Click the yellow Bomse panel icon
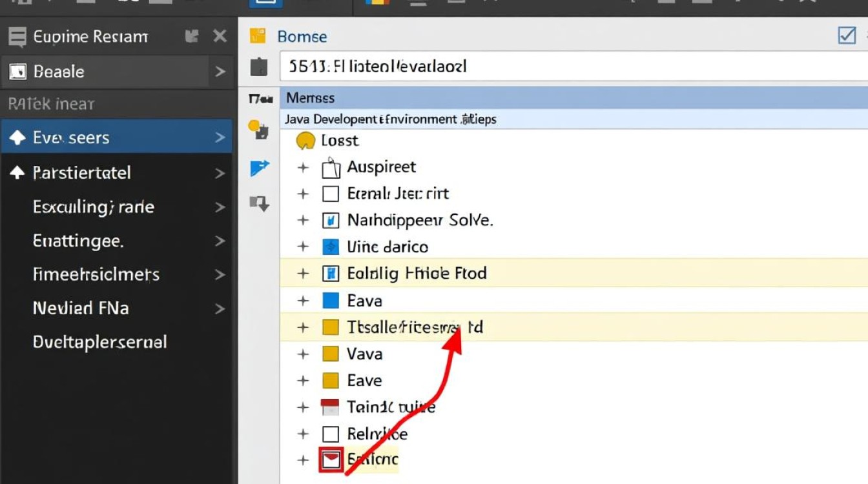This screenshot has height=484, width=868. [x=258, y=36]
